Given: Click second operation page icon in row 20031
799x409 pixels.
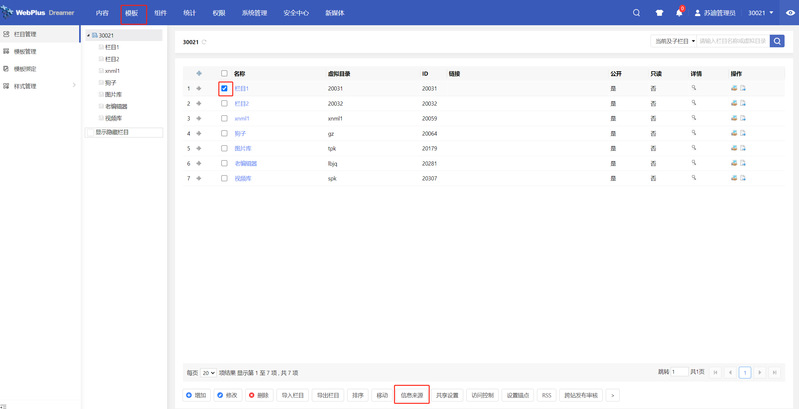Looking at the screenshot, I should tap(743, 88).
